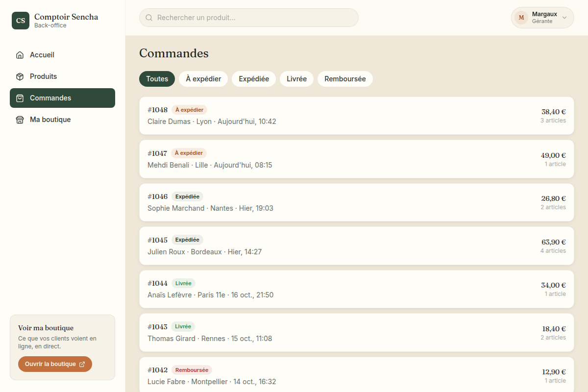
Task: Click the magnifier icon in the search bar
Action: [x=149, y=18]
